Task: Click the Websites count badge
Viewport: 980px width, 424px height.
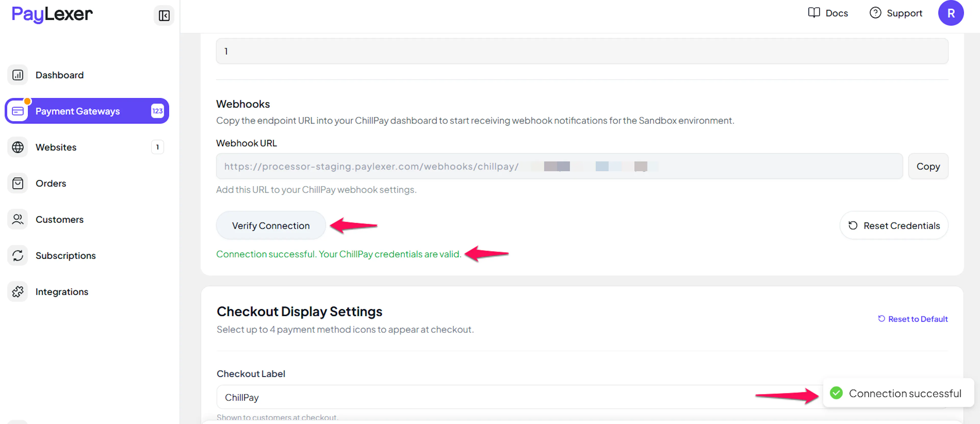Action: pyautogui.click(x=157, y=147)
